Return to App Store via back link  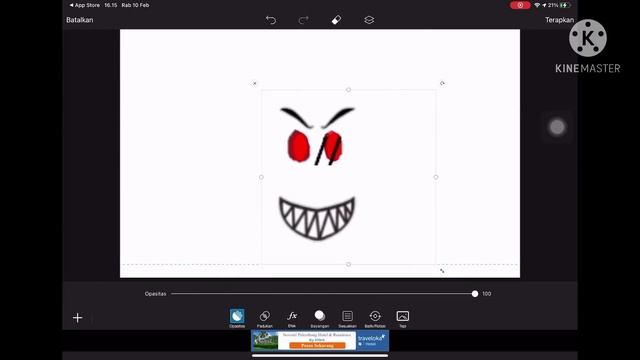pos(84,5)
